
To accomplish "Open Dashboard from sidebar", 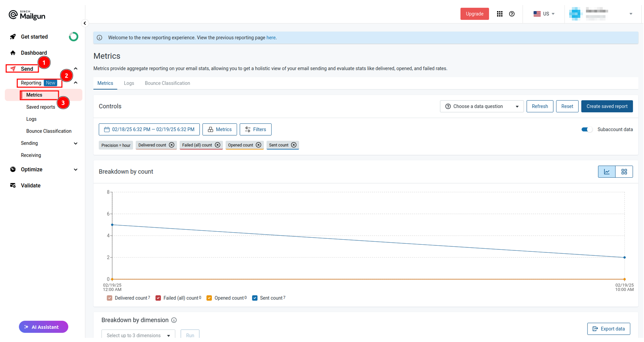I will (34, 53).
